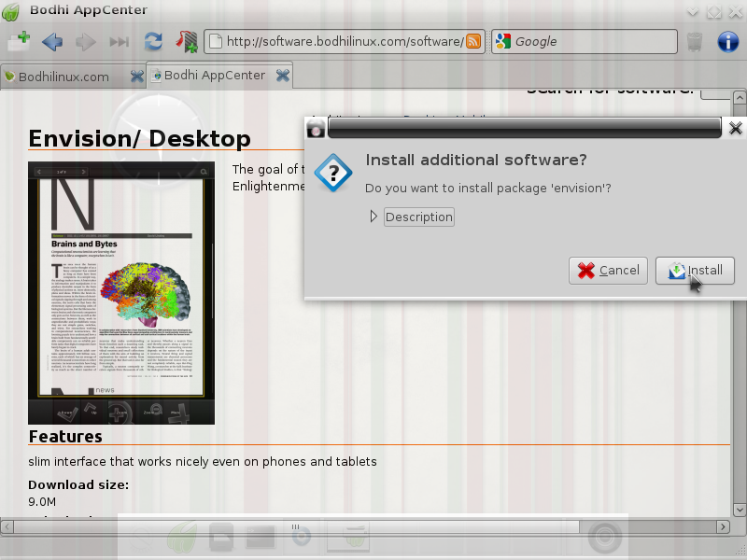Click the toolbar icon left of address bar
The height and width of the screenshot is (560, 747).
click(x=187, y=41)
